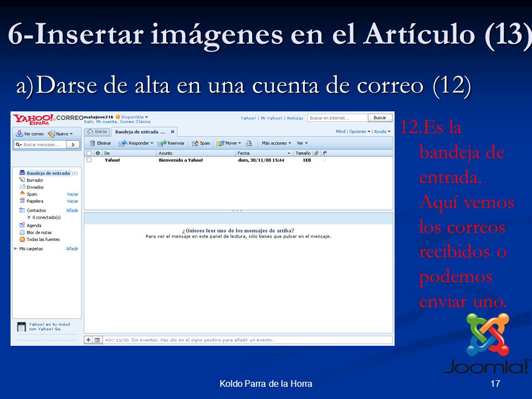532x399 pixels.
Task: Open the Papelera folder
Action: tap(34, 201)
